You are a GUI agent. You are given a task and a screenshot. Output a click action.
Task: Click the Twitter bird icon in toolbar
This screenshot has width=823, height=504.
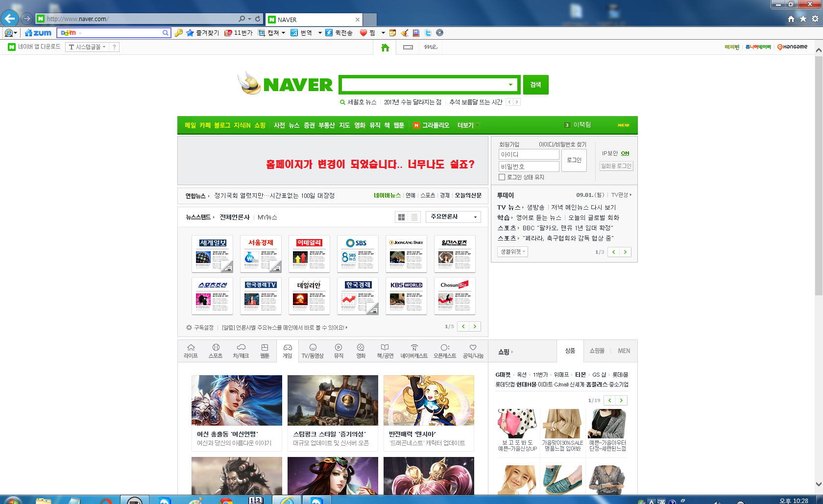428,33
